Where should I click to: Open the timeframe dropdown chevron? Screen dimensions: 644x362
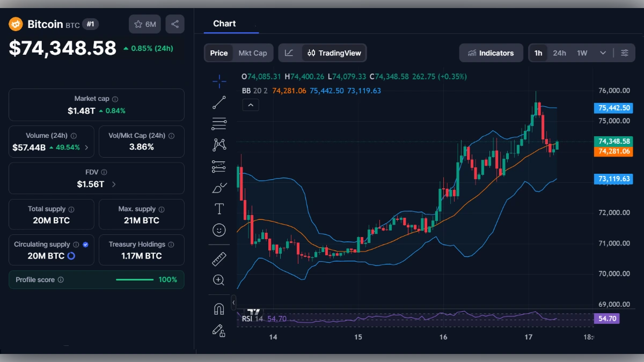(x=602, y=53)
